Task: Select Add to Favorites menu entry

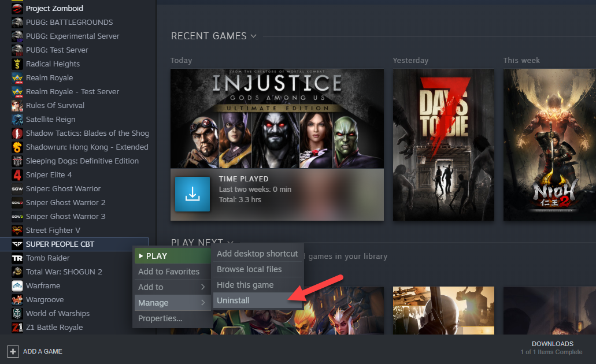Action: coord(173,272)
